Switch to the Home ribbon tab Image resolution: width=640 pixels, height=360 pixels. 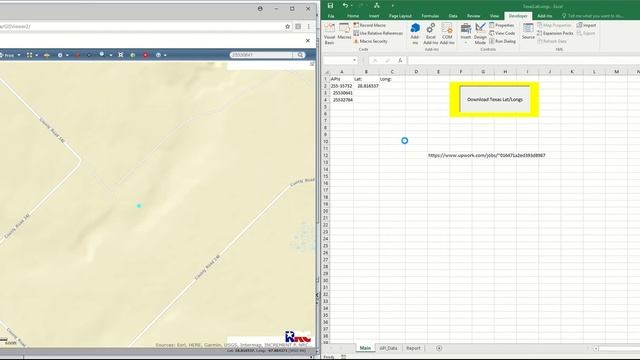353,16
